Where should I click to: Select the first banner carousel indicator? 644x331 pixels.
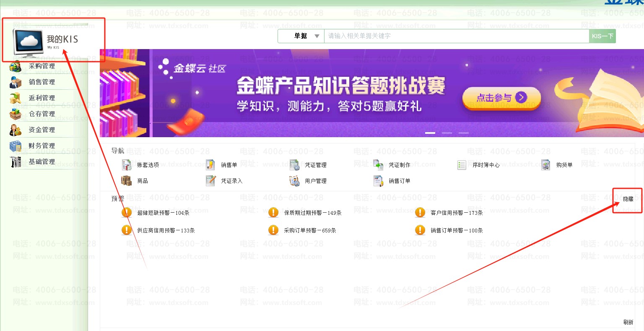pos(430,133)
